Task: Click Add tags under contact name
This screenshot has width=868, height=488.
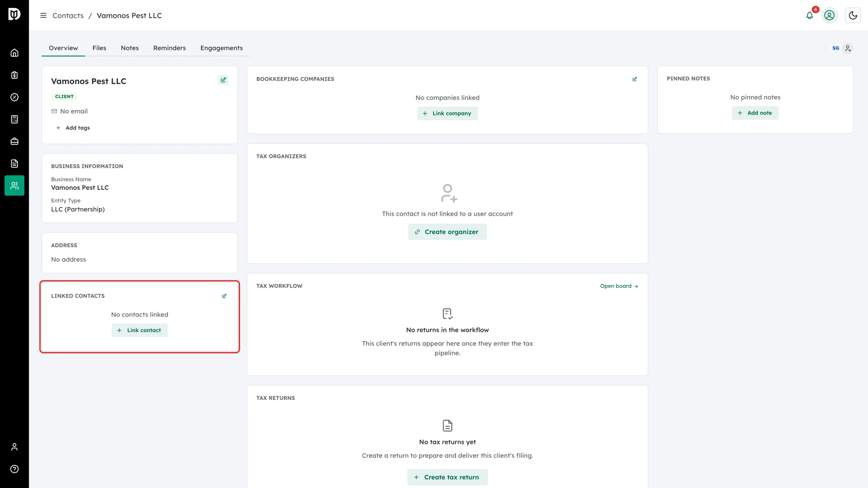Action: click(73, 128)
